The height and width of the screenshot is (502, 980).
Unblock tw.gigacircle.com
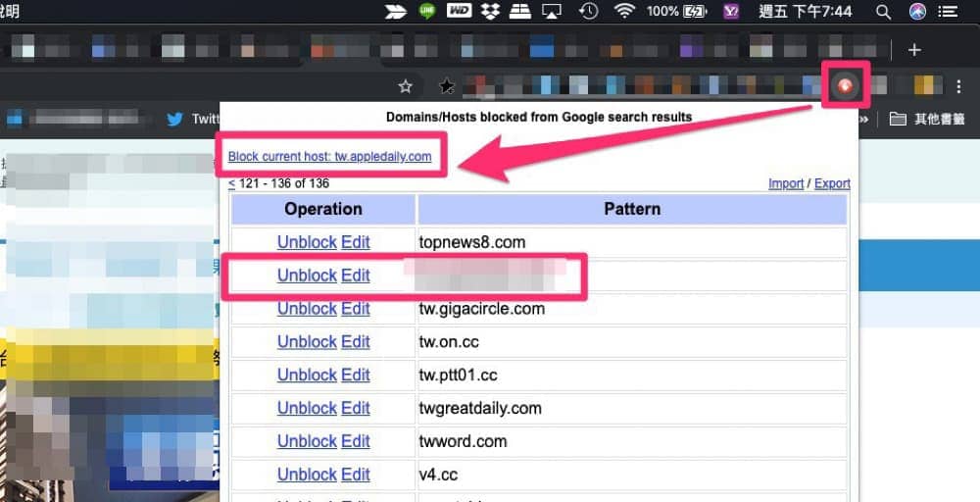307,308
